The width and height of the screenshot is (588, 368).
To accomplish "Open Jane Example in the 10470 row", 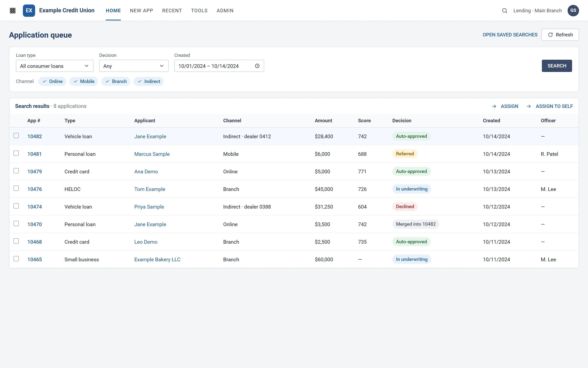I will tap(150, 224).
